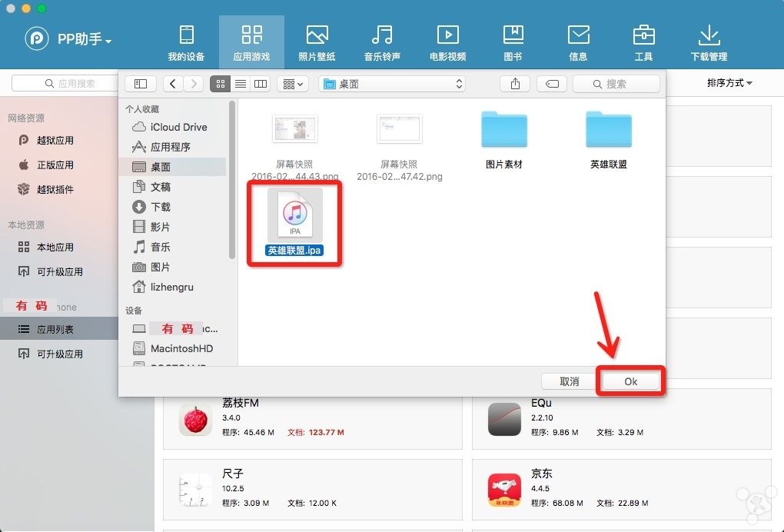Open 下载管理 download manager
This screenshot has height=532, width=784.
(x=708, y=43)
